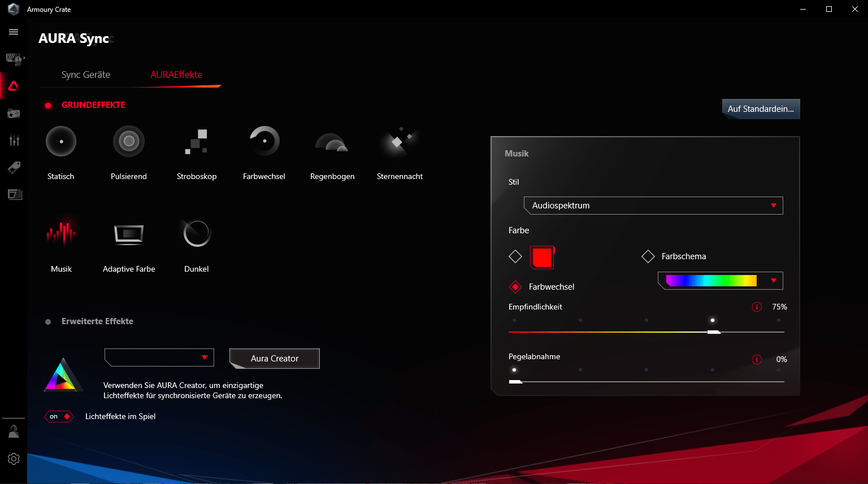Switch to the Sync Geräte tab
The image size is (868, 484).
(86, 75)
